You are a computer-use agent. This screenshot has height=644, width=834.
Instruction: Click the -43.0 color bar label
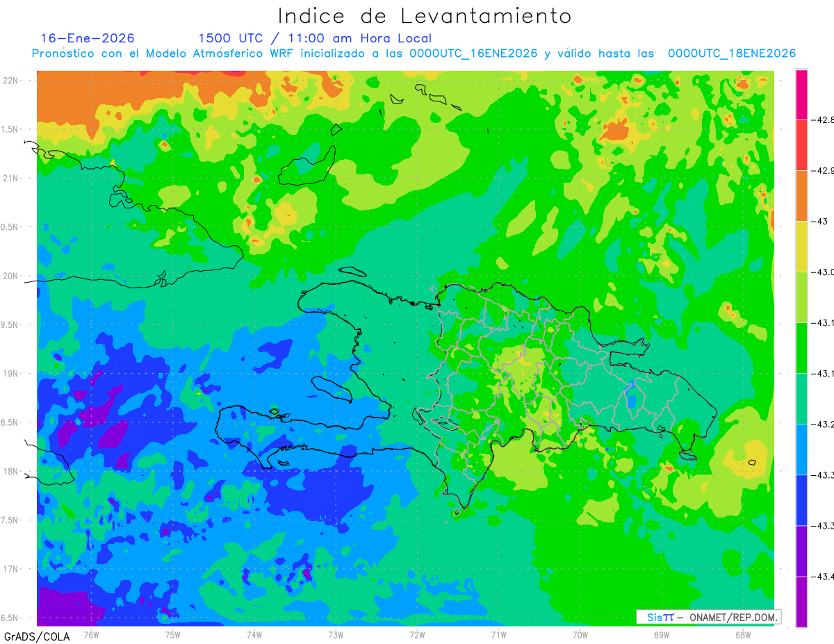[824, 272]
